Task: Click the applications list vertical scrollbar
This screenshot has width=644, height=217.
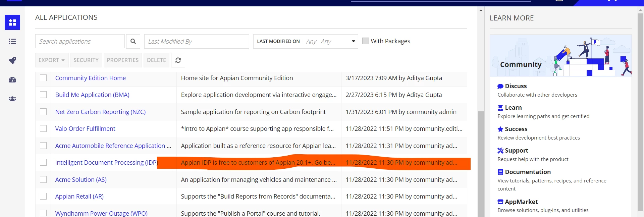Action: (x=481, y=164)
